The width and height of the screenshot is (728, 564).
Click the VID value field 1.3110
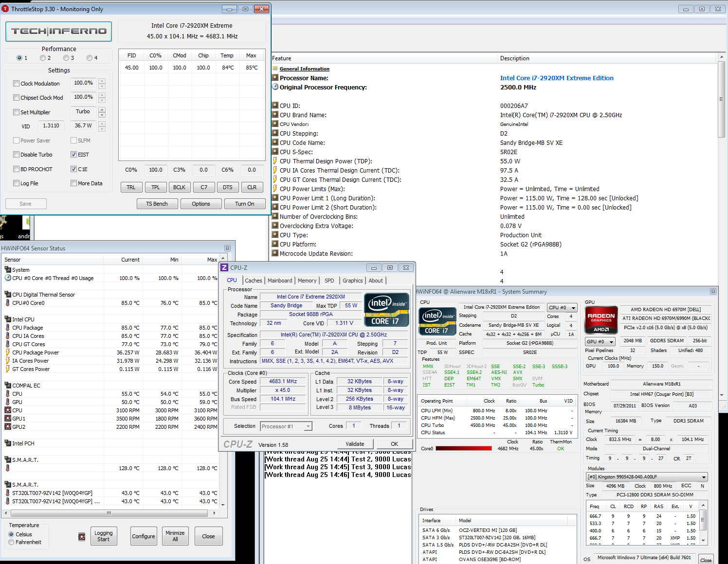[x=51, y=126]
